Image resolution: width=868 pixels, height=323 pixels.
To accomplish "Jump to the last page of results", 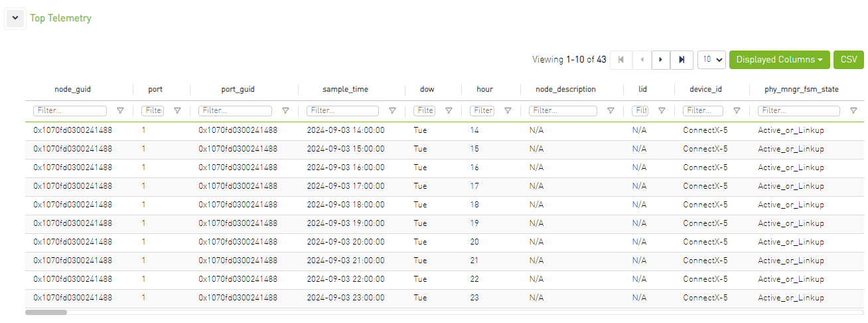I will (x=682, y=59).
